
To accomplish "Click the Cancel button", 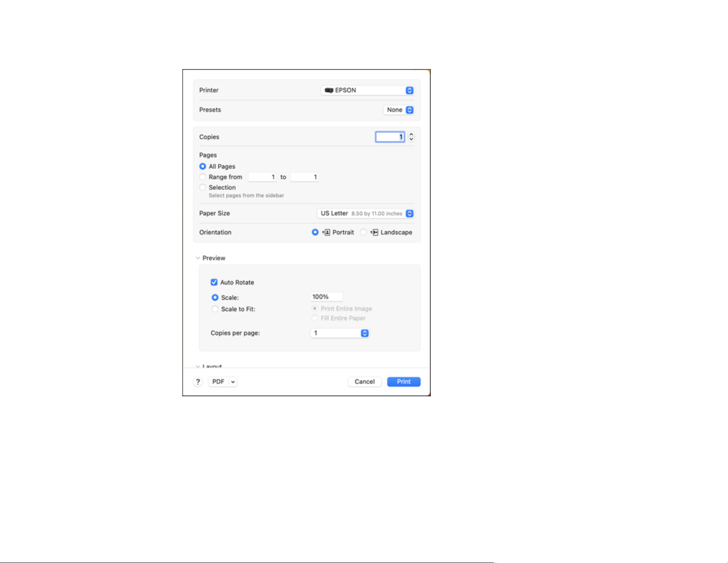I will click(365, 382).
